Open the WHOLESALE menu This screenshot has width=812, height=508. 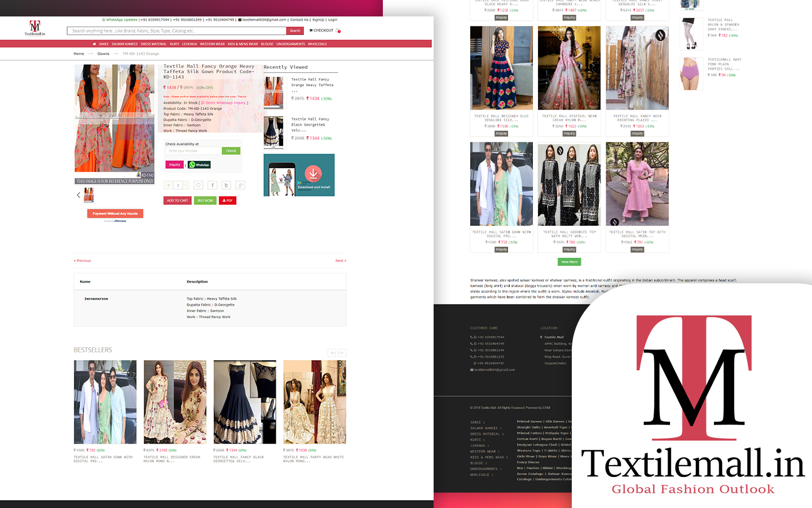[317, 44]
